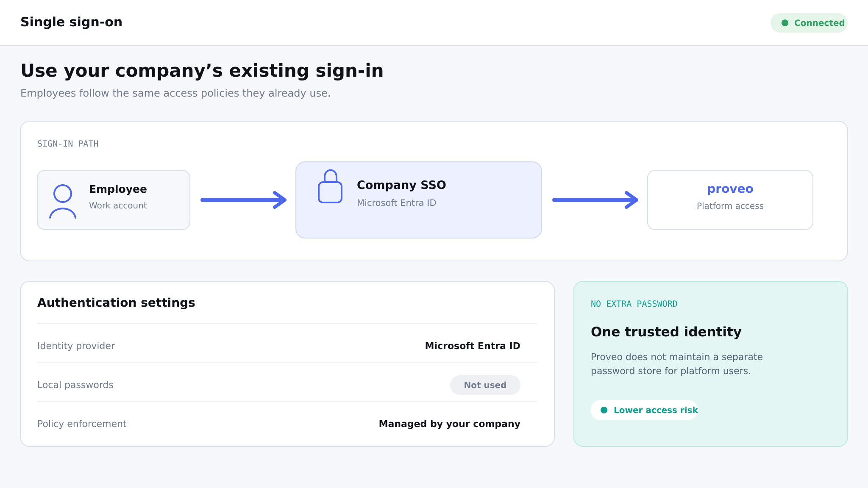Click the Policy enforcement row

[287, 424]
